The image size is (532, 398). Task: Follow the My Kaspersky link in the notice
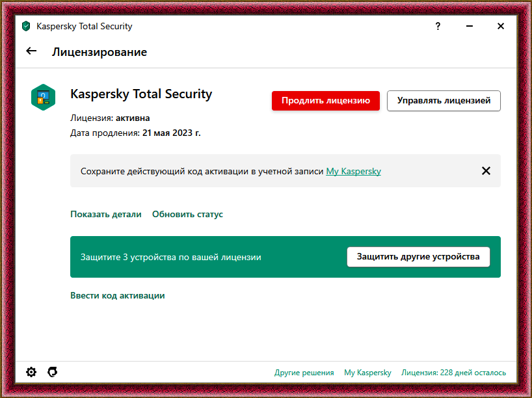[x=354, y=171]
